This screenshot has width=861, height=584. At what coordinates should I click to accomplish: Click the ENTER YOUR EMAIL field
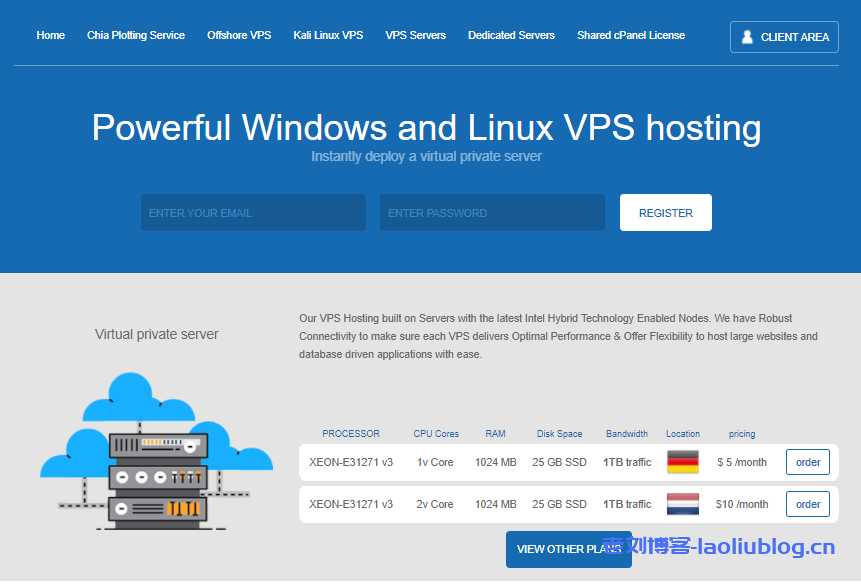[x=252, y=212]
